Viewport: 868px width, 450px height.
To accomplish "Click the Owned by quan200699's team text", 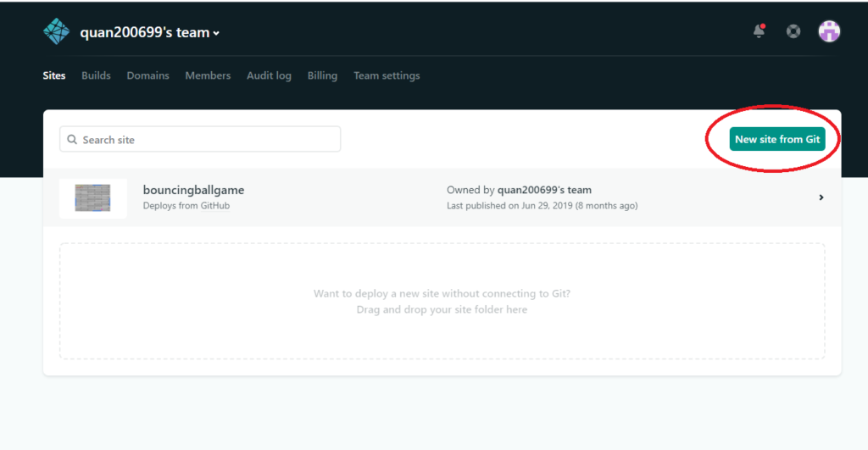I will click(x=519, y=190).
